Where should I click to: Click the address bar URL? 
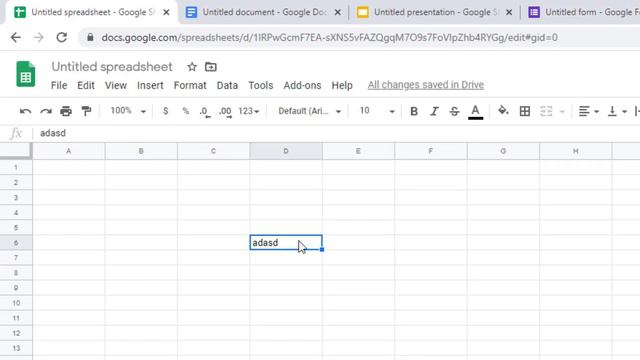[x=329, y=38]
